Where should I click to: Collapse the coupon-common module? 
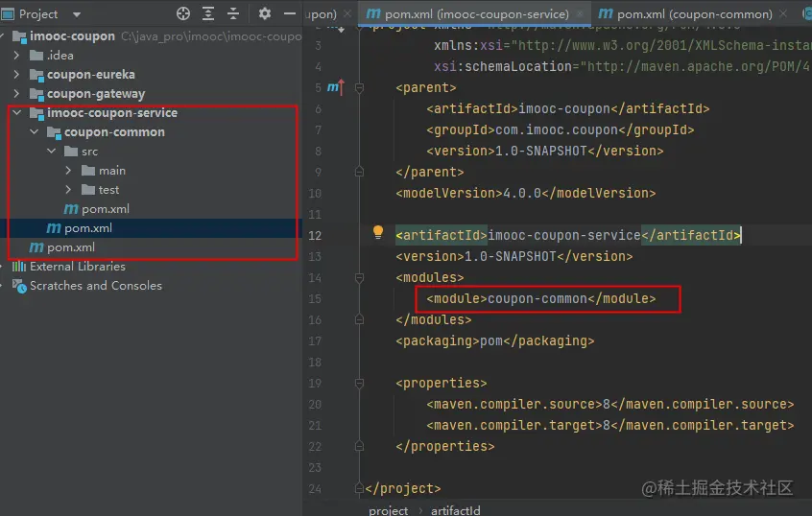click(35, 131)
